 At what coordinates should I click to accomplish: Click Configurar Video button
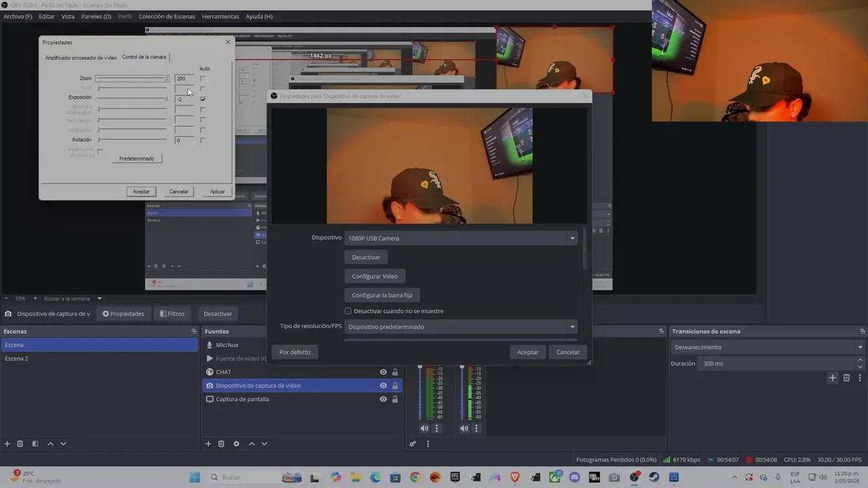[375, 277]
